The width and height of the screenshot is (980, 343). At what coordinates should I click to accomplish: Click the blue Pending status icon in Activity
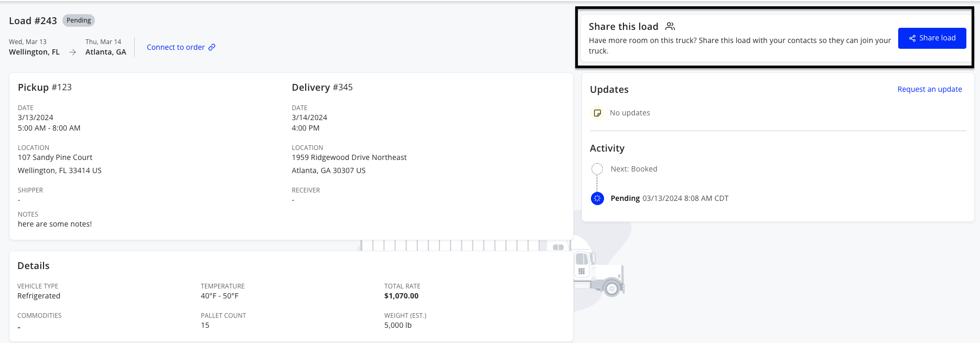tap(597, 198)
